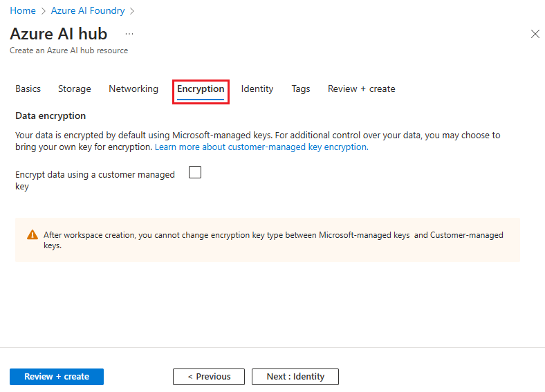Viewport: 545px width, 392px height.
Task: Open Azure AI Foundry breadcrumb link
Action: click(x=88, y=11)
